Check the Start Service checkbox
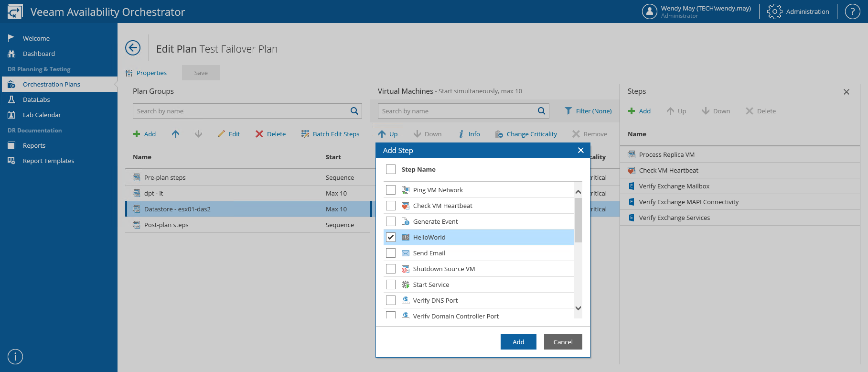The height and width of the screenshot is (372, 868). coord(391,284)
